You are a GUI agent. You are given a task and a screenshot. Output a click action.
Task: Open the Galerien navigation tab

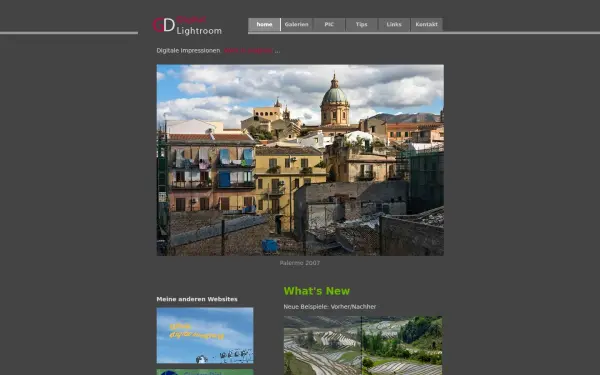(x=297, y=24)
